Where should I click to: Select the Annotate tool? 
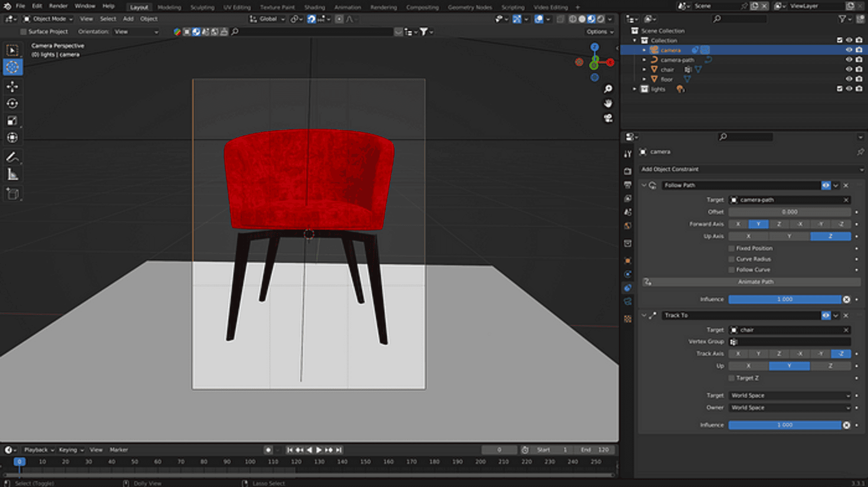[x=13, y=156]
